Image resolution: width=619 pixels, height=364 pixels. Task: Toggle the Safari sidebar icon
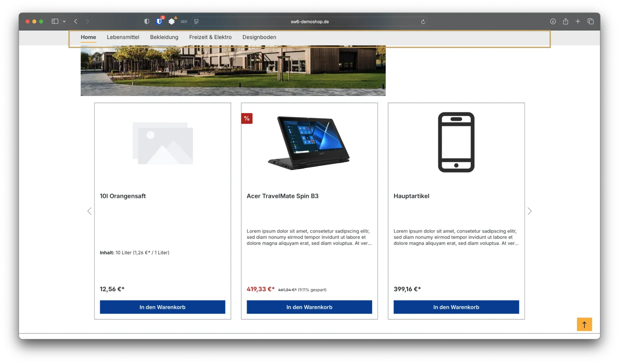pyautogui.click(x=55, y=21)
